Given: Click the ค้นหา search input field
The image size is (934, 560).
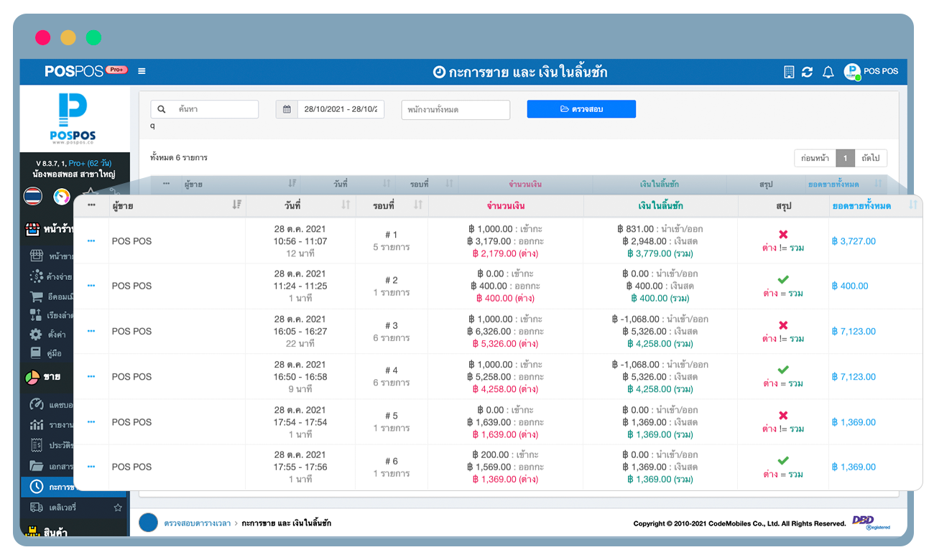Looking at the screenshot, I should click(x=213, y=110).
